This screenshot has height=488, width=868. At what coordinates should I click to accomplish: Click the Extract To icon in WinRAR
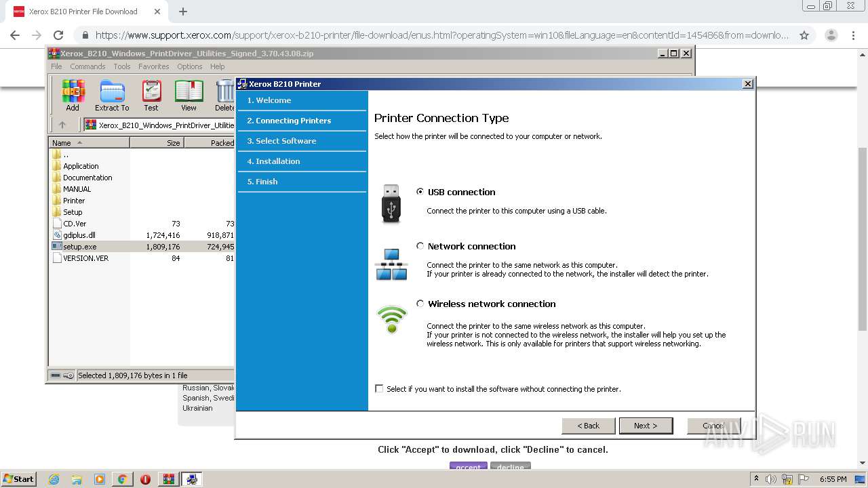pos(112,96)
